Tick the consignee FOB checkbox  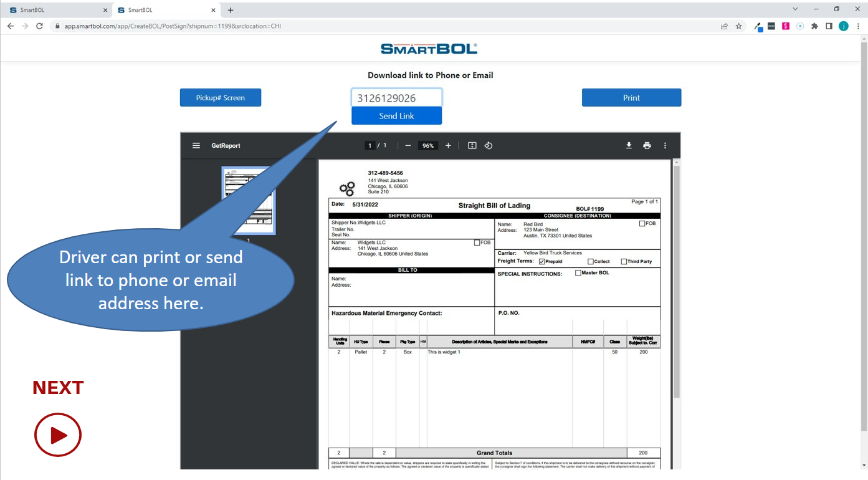point(642,223)
